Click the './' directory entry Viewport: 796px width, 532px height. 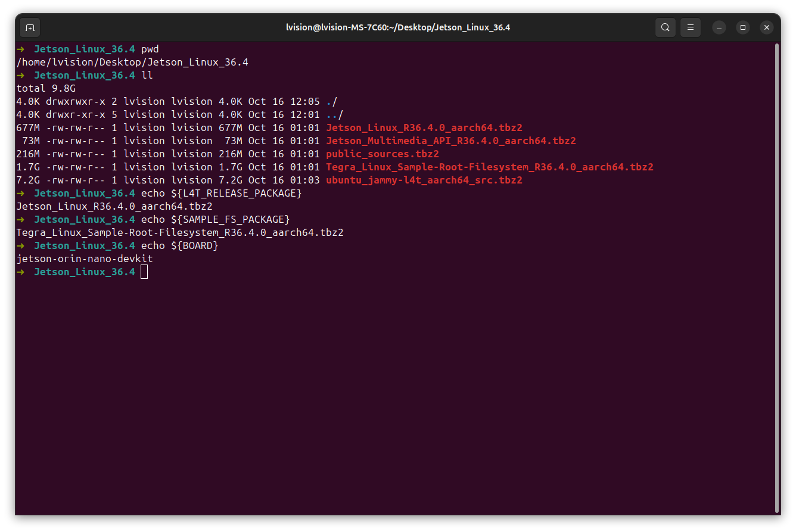click(332, 101)
